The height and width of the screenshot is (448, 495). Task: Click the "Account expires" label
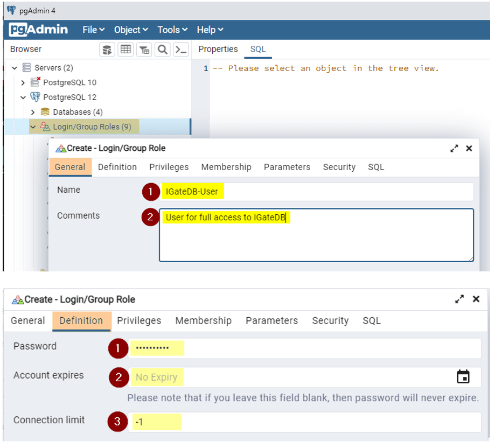pos(48,375)
